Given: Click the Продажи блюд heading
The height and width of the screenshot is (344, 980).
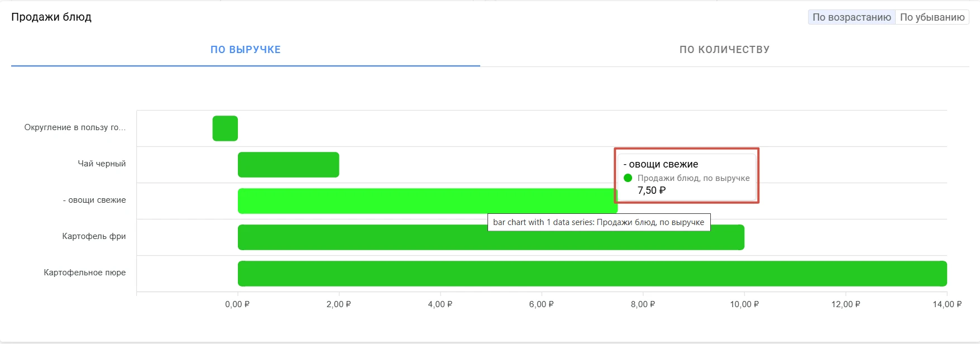Looking at the screenshot, I should (51, 17).
